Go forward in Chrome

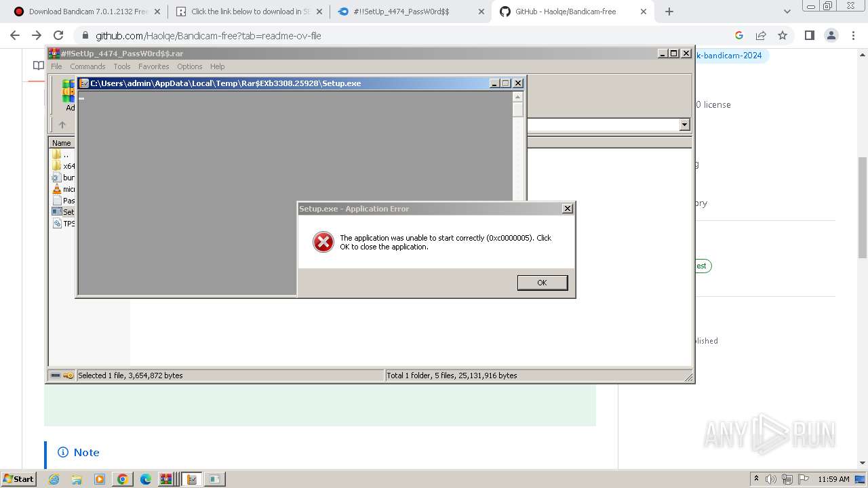coord(37,35)
